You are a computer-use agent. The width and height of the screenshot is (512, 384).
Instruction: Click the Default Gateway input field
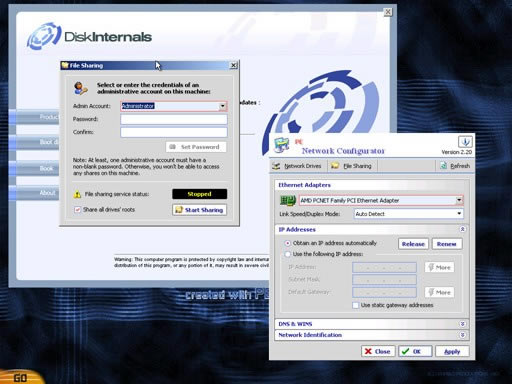384,292
